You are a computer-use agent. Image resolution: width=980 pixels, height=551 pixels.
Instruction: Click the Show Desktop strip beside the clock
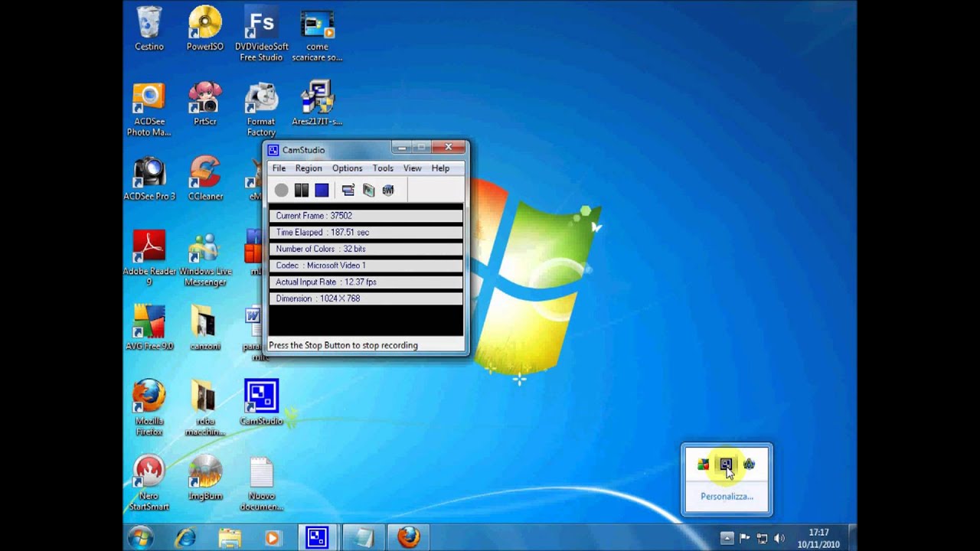click(851, 537)
